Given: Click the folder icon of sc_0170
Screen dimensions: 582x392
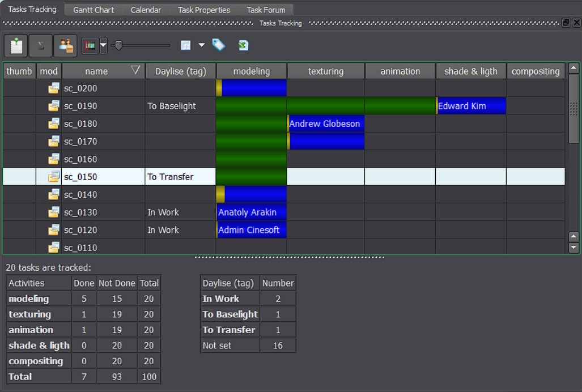Looking at the screenshot, I should [x=53, y=141].
